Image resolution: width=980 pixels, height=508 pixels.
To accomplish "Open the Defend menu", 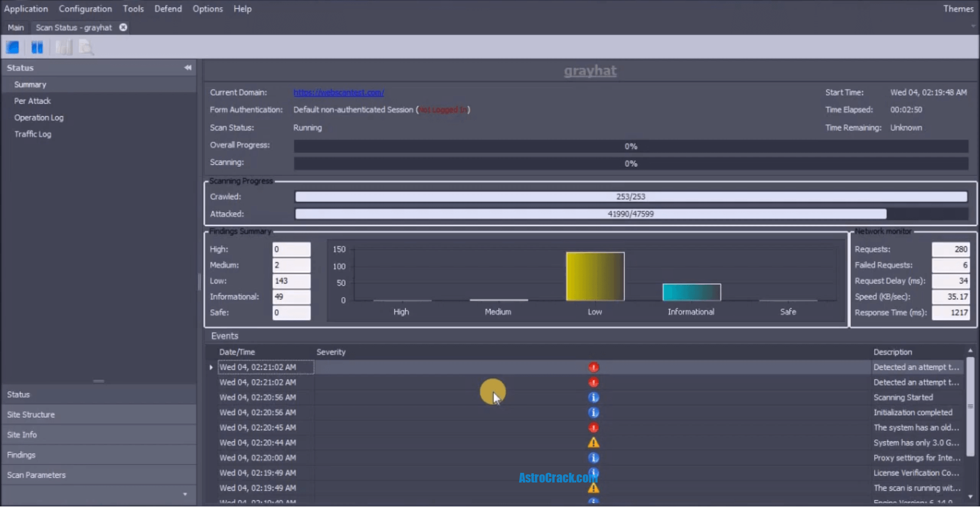I will pyautogui.click(x=168, y=9).
